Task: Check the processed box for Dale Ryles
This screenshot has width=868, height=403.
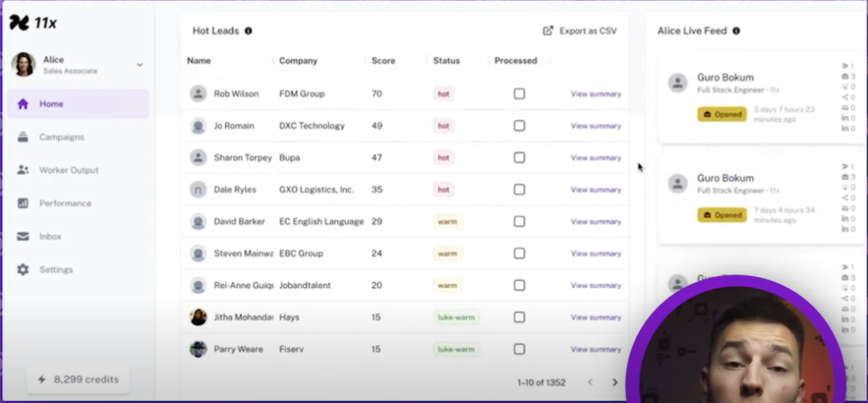Action: pyautogui.click(x=519, y=190)
